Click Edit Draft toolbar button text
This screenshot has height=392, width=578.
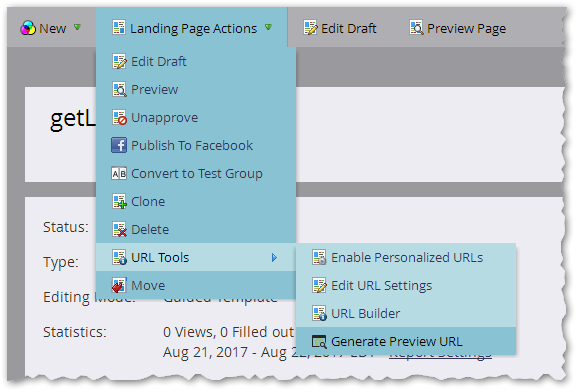348,28
